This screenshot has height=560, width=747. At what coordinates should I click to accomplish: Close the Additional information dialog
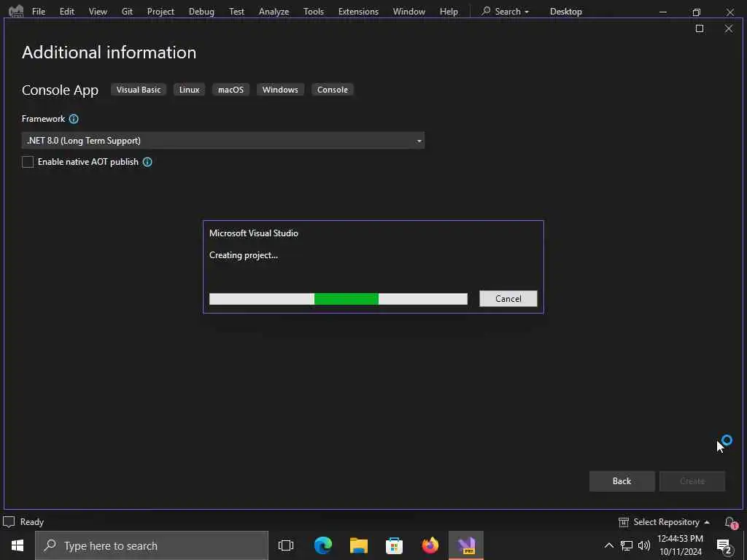coord(729,28)
